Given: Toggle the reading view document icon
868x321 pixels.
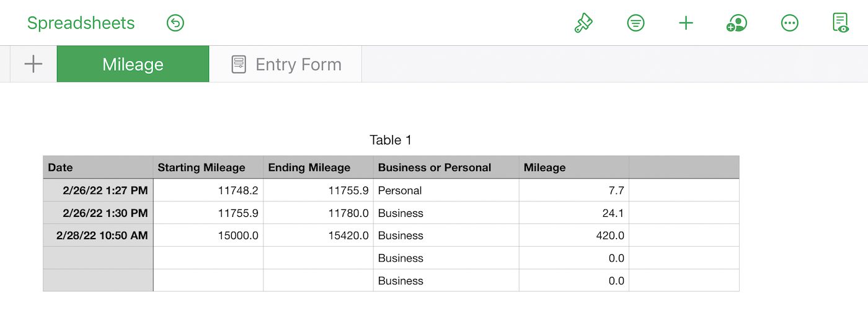Looking at the screenshot, I should click(x=840, y=24).
